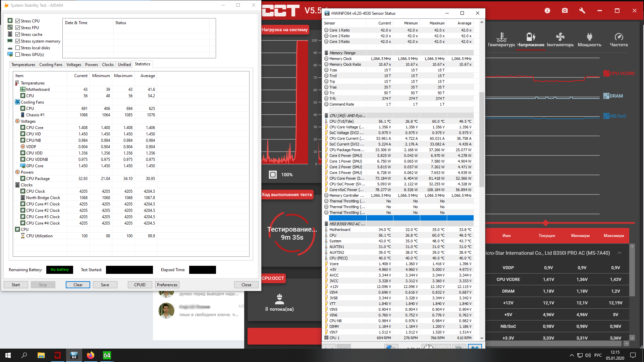Screen dimensions: 644x362
Task: Switch to temperature graph icon
Action: click(x=501, y=37)
